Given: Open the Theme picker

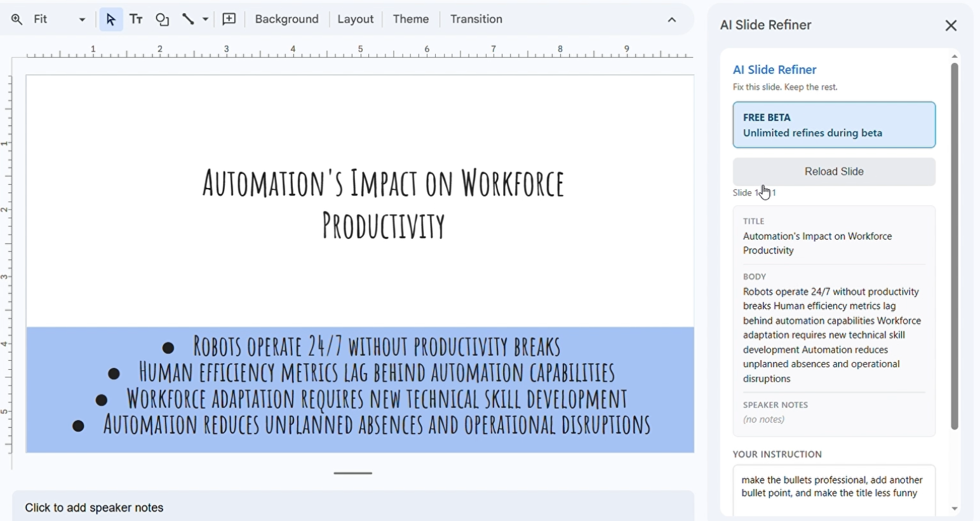Looking at the screenshot, I should tap(410, 19).
